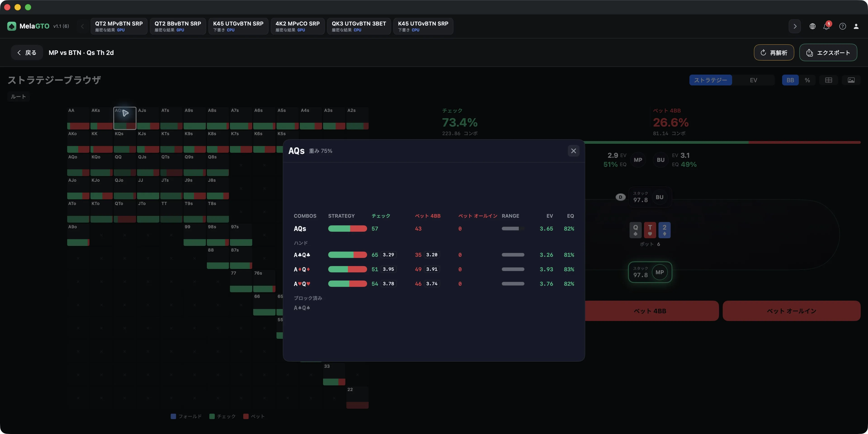
Task: Click the A♣Q♣ combo row
Action: tap(434, 255)
